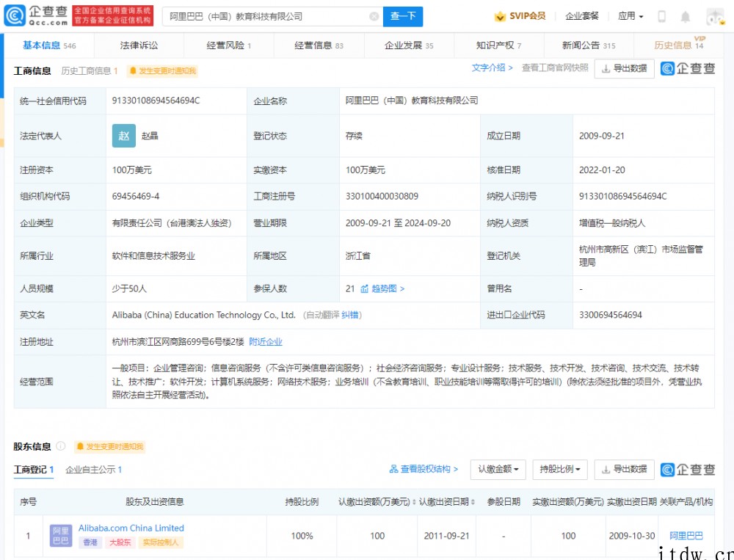Click the info icon beside 股东信息
Screen dimensions: 734x560
(61, 446)
